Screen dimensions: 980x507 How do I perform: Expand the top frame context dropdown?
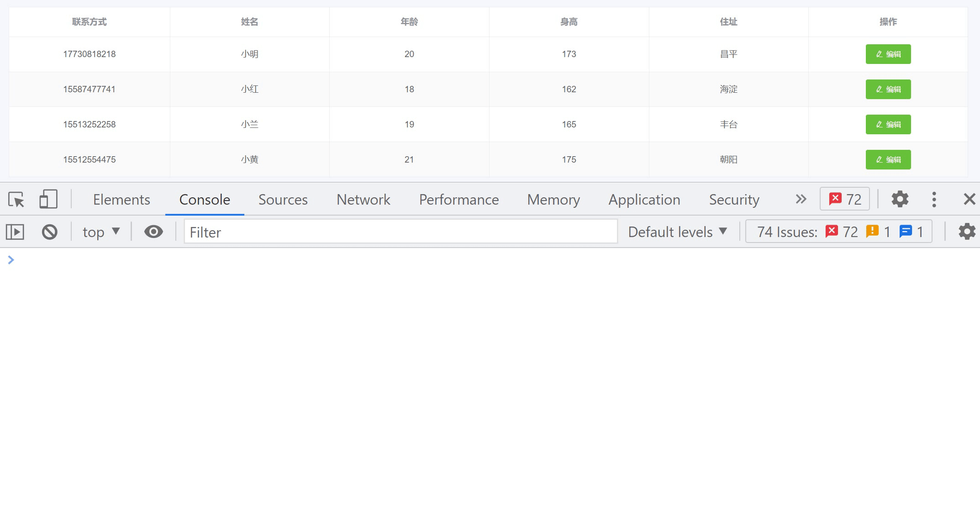point(100,232)
